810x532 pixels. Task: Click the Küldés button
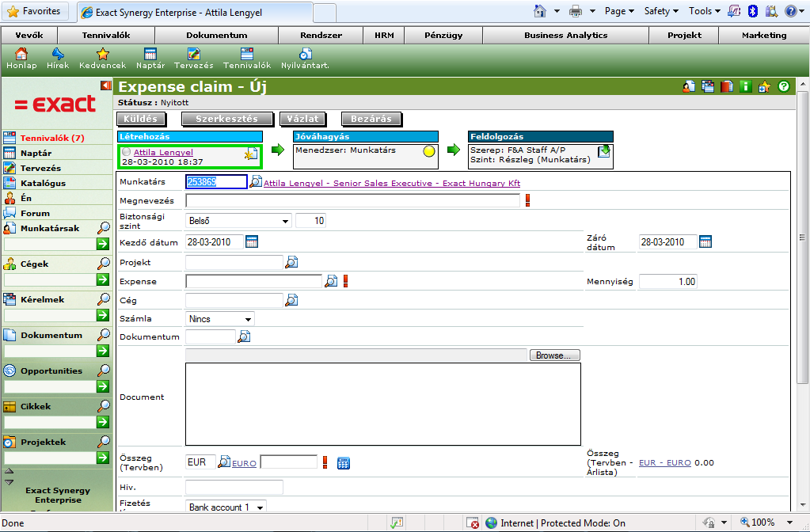point(140,119)
